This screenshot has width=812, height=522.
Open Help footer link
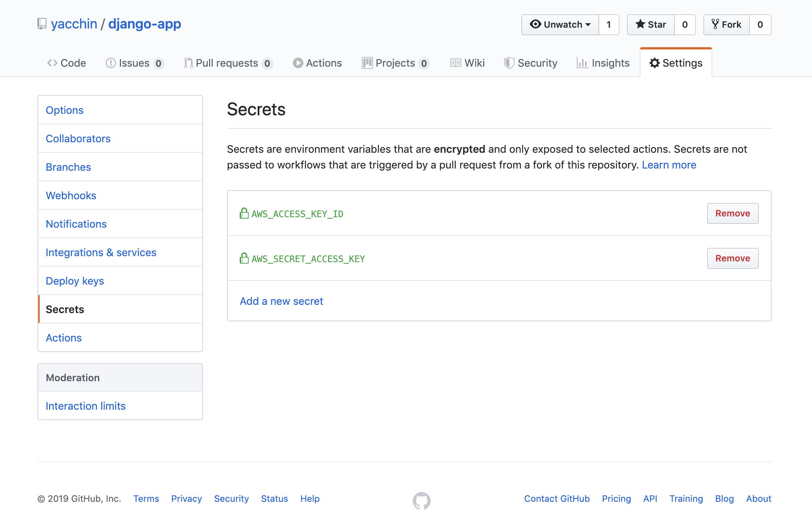pyautogui.click(x=310, y=499)
